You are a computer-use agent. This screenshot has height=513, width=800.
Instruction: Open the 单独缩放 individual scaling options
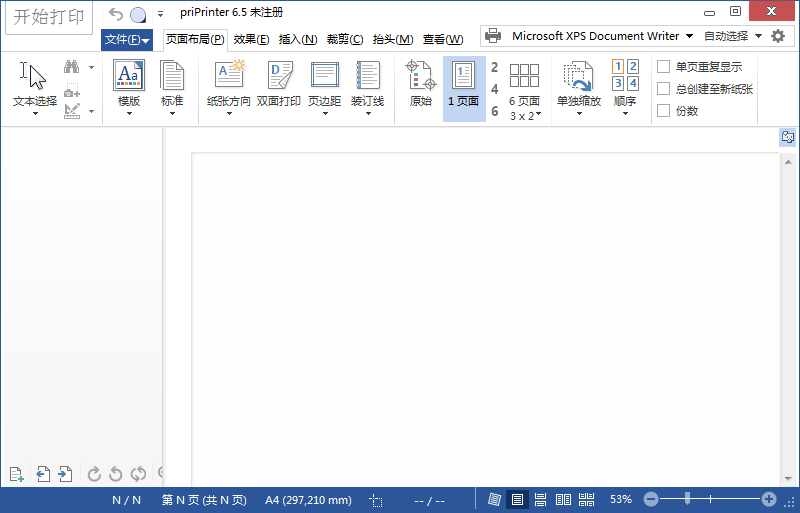click(x=579, y=88)
